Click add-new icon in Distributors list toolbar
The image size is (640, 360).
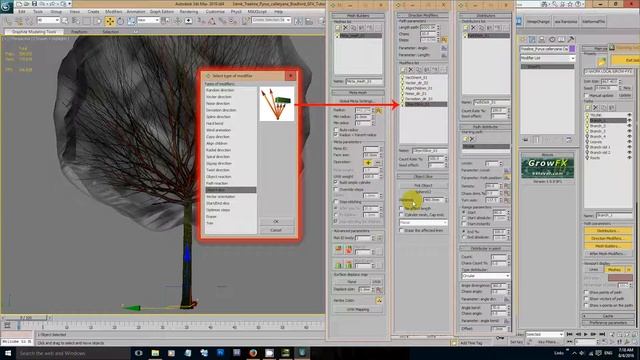(466, 28)
